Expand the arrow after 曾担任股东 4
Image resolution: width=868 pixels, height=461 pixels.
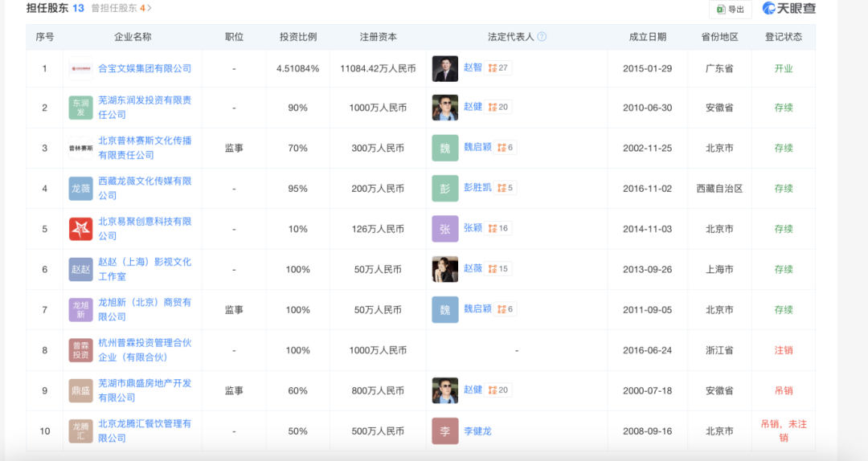tap(149, 8)
